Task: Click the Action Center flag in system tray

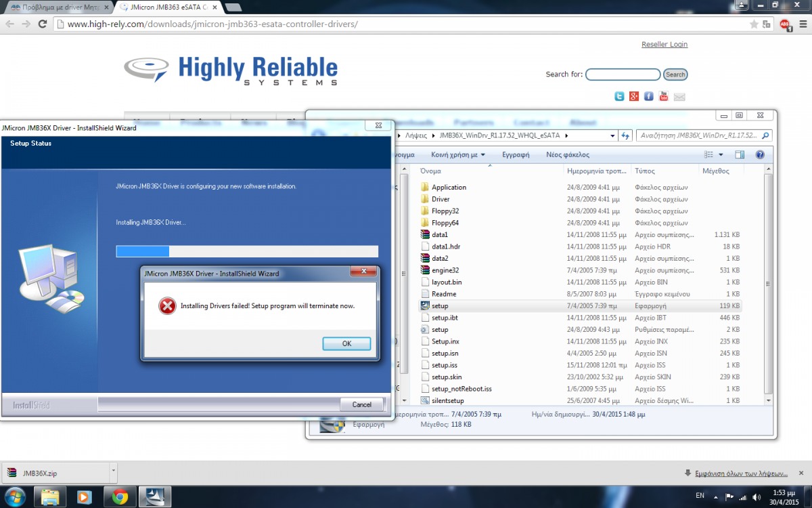Action: pos(729,497)
